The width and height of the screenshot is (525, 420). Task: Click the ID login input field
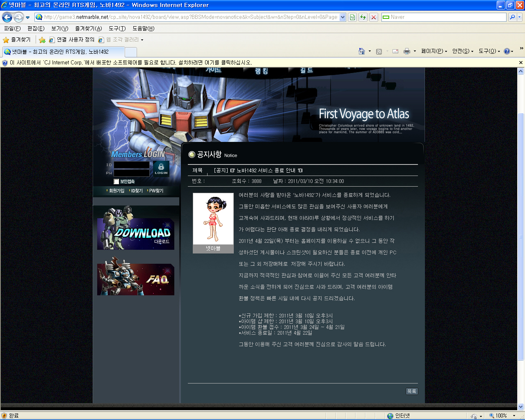pos(132,165)
